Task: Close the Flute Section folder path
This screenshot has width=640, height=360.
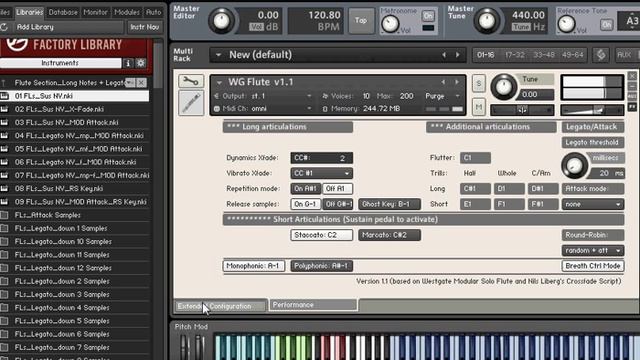Action: tap(141, 83)
